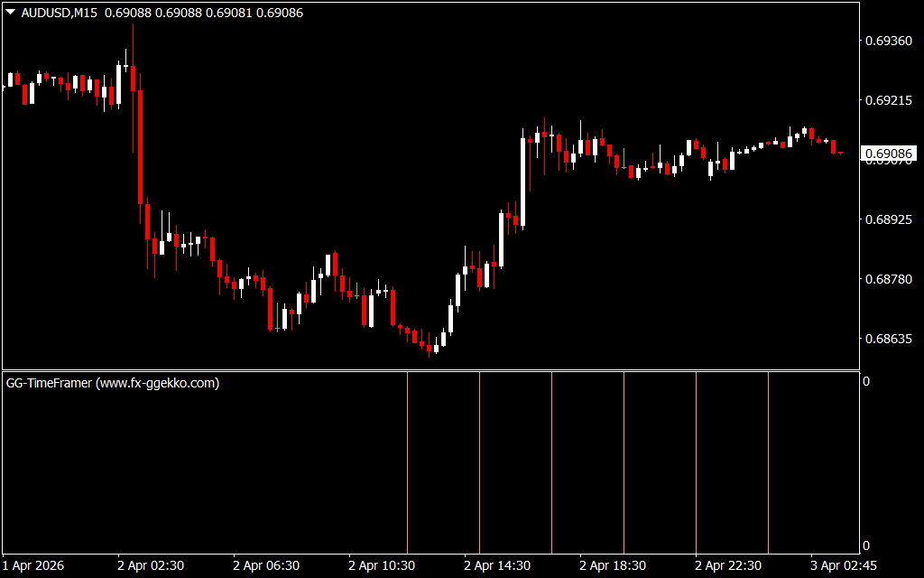Click the 0.68635 price axis label
Viewport: 924px width, 578px height.
(x=889, y=339)
